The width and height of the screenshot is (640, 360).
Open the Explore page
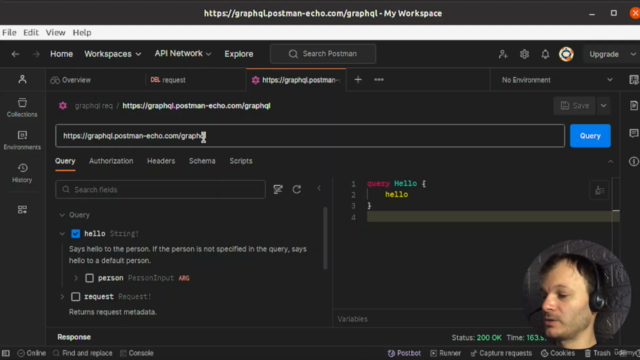tap(239, 54)
